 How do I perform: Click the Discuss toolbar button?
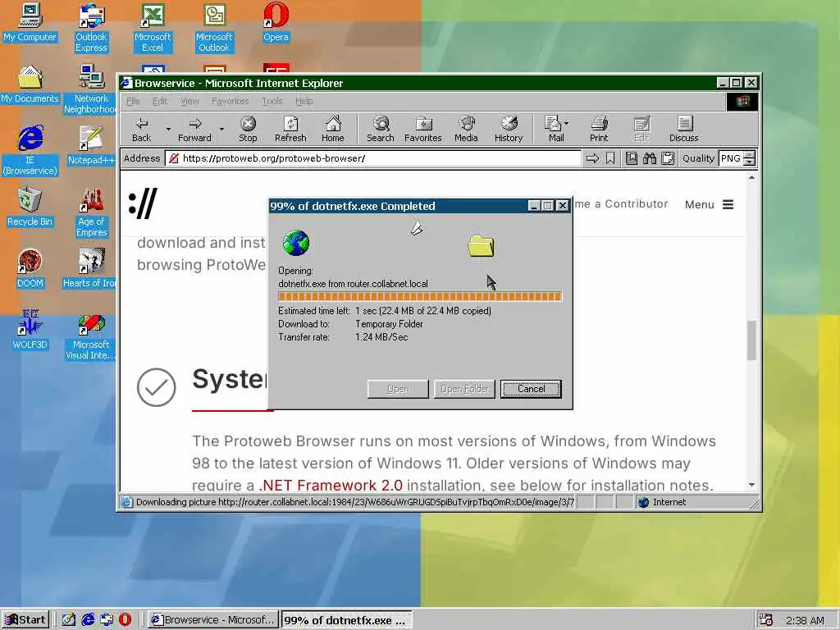click(683, 130)
